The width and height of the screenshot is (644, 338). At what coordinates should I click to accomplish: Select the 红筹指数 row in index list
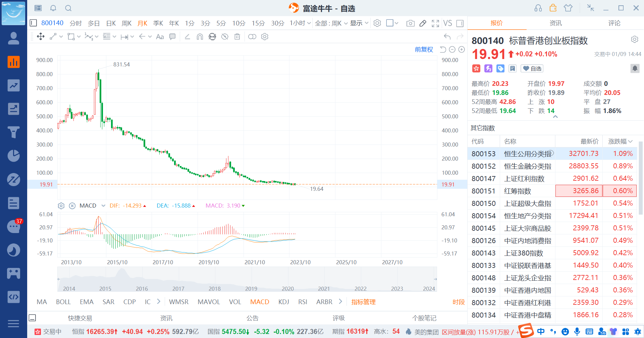tap(518, 191)
